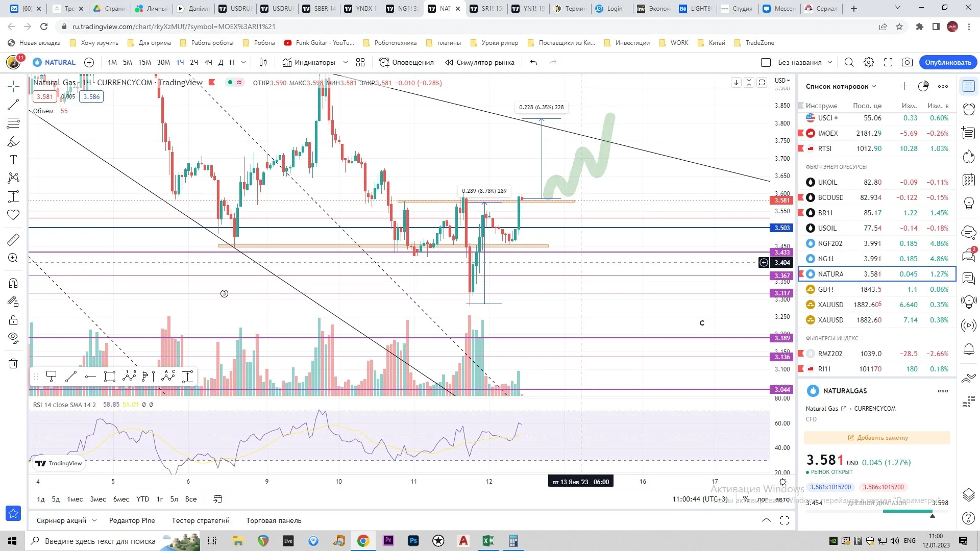The width and height of the screenshot is (980, 551).
Task: Open 'Тестер стратегий' tab
Action: pyautogui.click(x=201, y=520)
